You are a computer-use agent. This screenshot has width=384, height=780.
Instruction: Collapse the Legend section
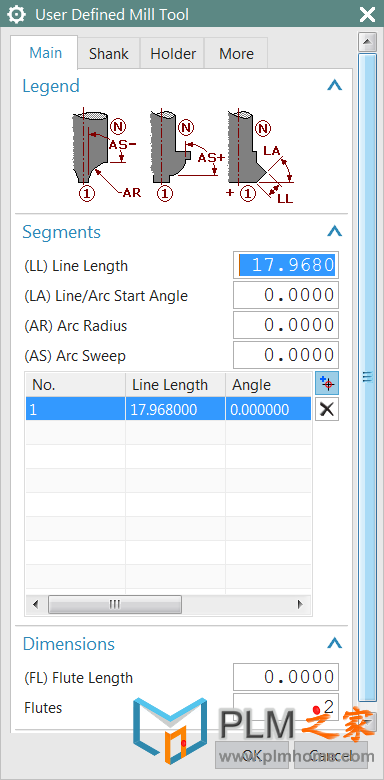pyautogui.click(x=334, y=86)
